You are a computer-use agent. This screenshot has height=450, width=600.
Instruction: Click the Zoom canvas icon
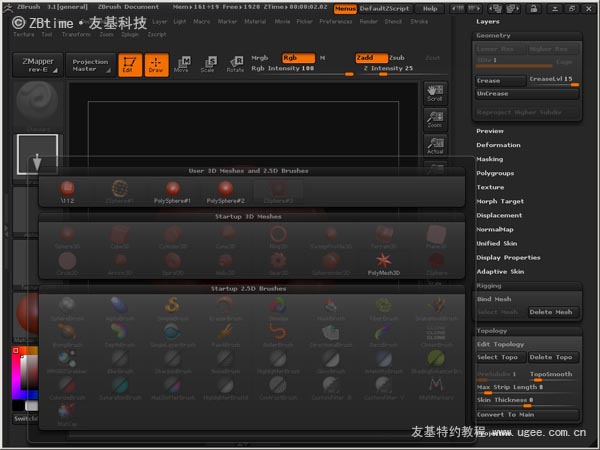[435, 120]
